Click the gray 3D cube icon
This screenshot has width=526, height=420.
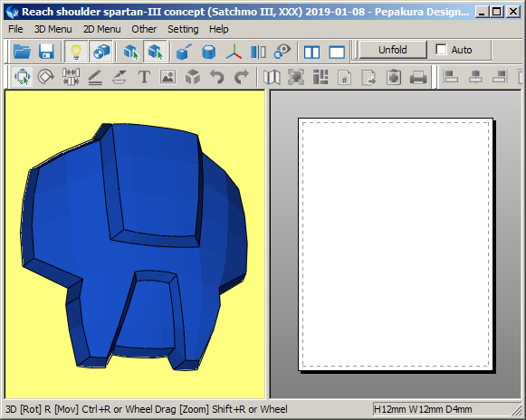pyautogui.click(x=193, y=77)
